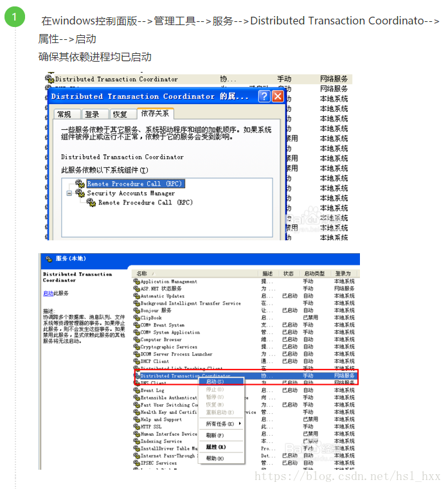The image size is (448, 489).
Task: Select the Automatic Updates service name
Action: [x=163, y=296]
